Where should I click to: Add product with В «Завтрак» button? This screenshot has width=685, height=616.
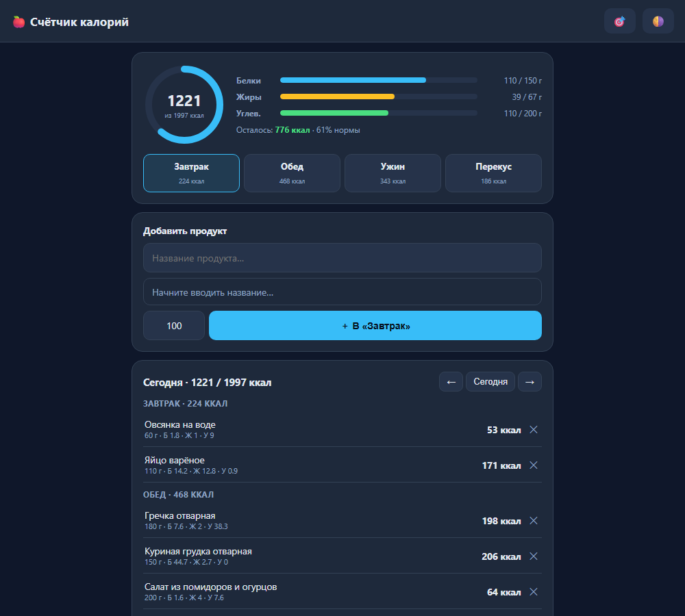[x=375, y=326]
